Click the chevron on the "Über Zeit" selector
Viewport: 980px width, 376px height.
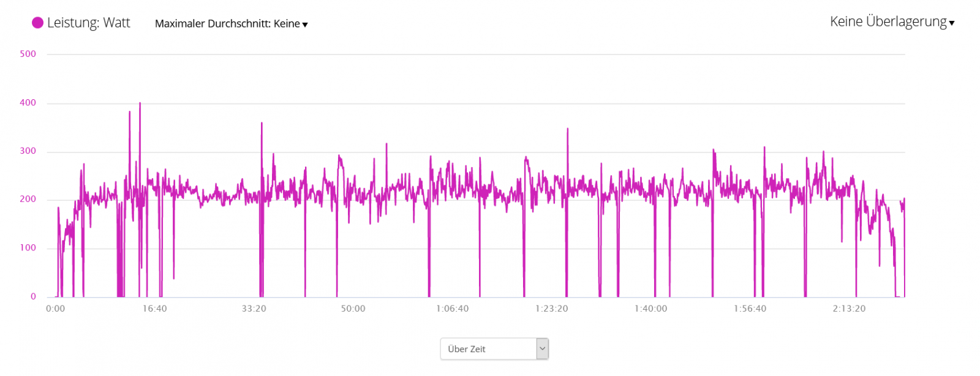[542, 349]
